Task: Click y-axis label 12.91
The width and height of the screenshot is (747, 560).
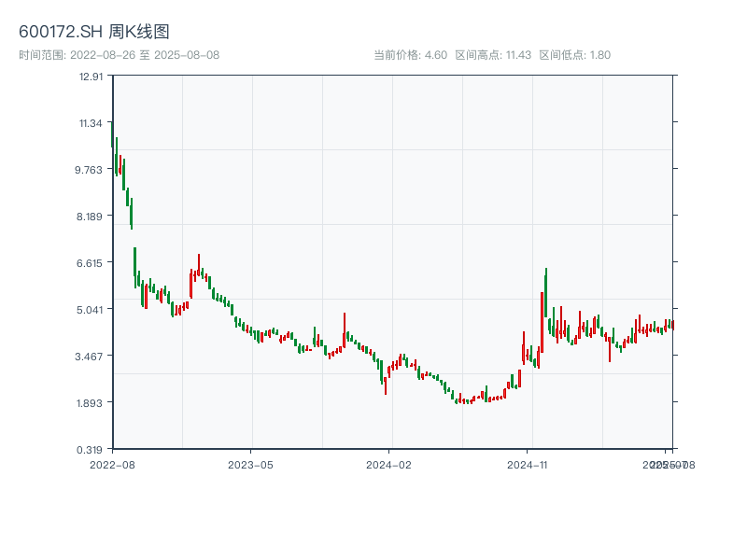Action: [x=91, y=77]
